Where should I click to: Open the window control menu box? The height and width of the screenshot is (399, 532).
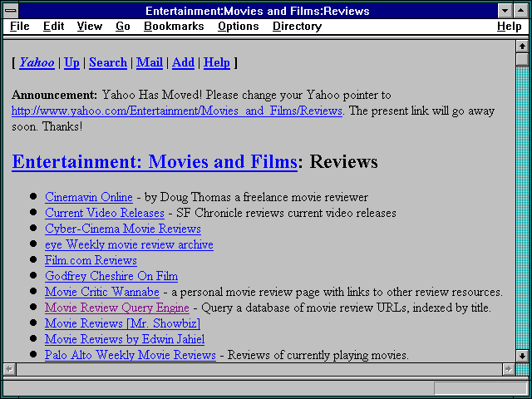[x=11, y=11]
